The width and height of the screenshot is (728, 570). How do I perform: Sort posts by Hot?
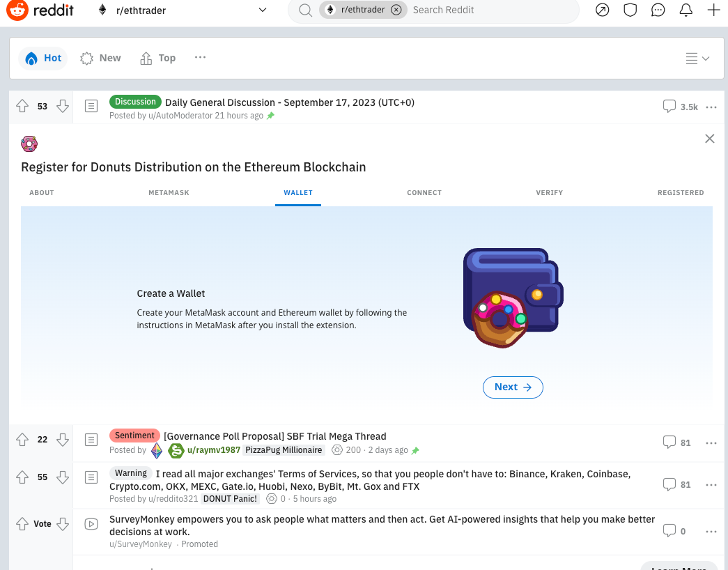click(43, 58)
